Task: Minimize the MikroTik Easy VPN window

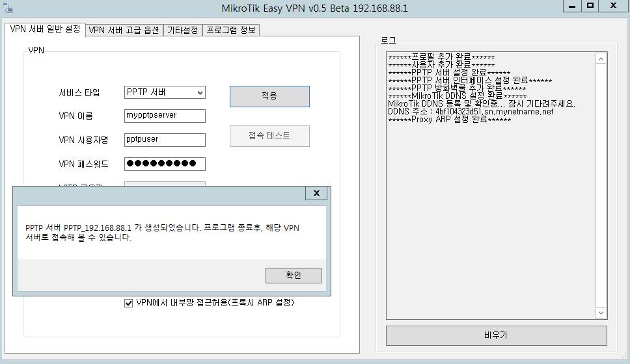Action: click(x=572, y=6)
